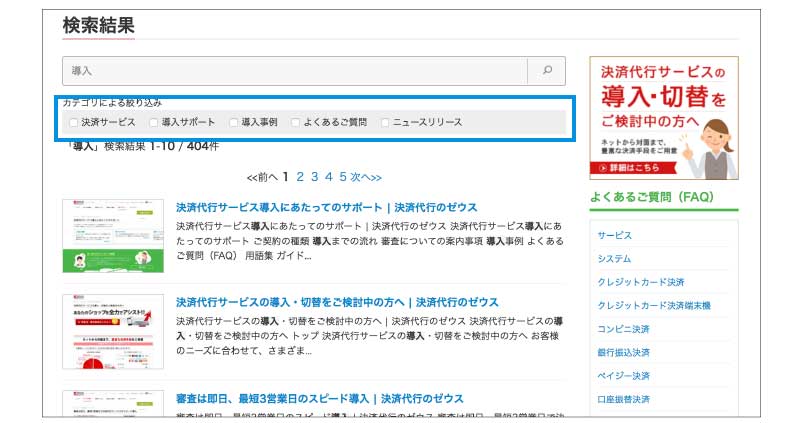Screen dimensions: 800x423
Task: Enable the 導入サポート filter checkbox
Action: point(154,122)
